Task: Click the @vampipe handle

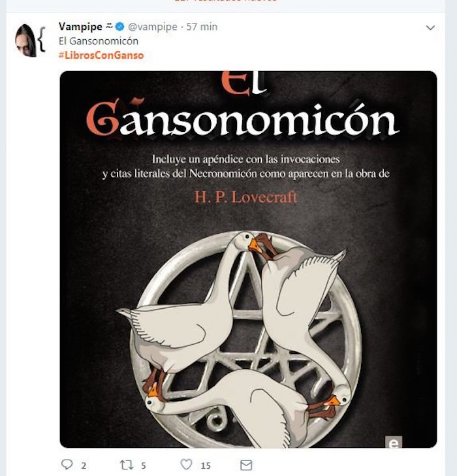Action: (x=153, y=27)
